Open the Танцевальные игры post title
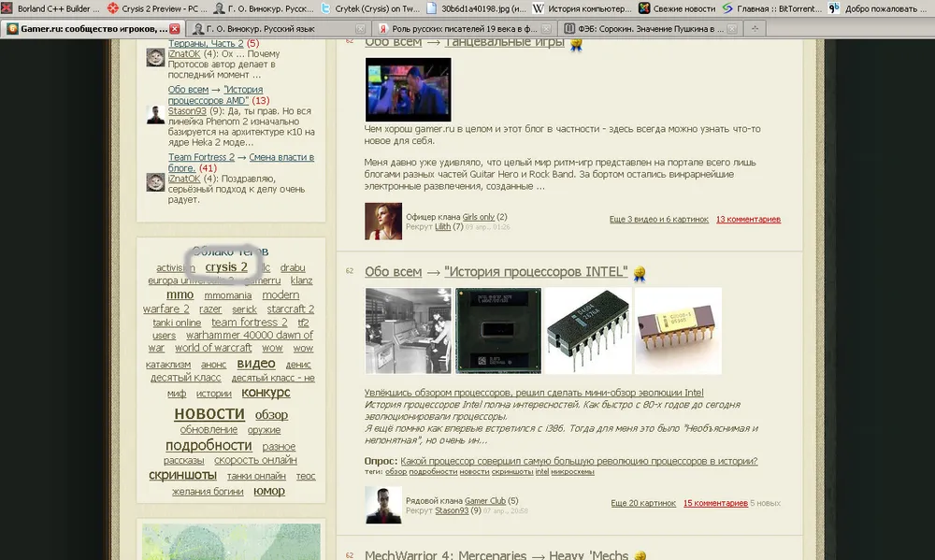Image resolution: width=935 pixels, height=560 pixels. [x=505, y=43]
